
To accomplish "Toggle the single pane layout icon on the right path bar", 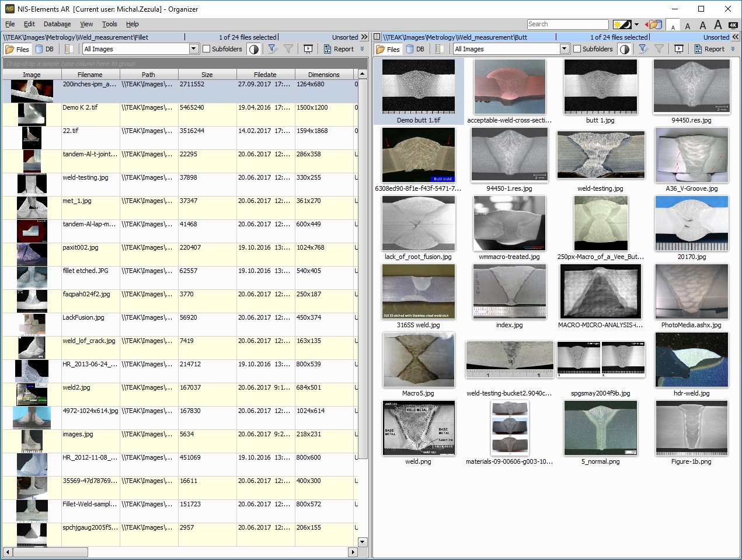I will click(377, 37).
